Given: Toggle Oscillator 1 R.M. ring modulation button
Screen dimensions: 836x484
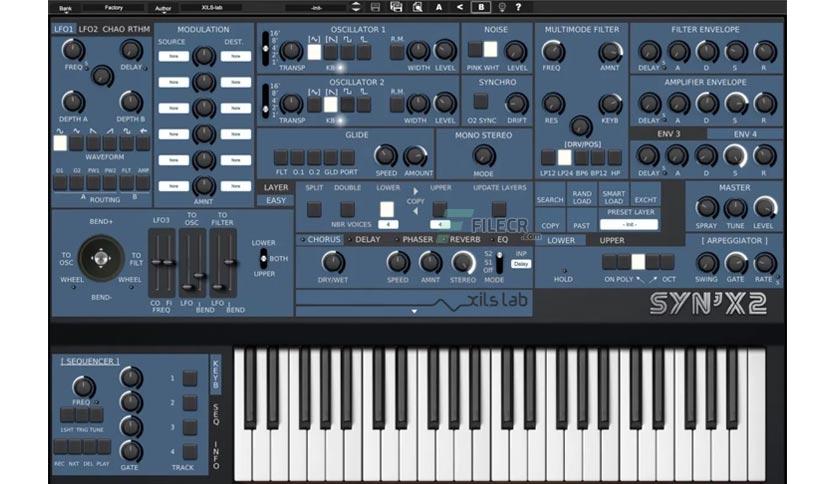Looking at the screenshot, I should point(397,52).
